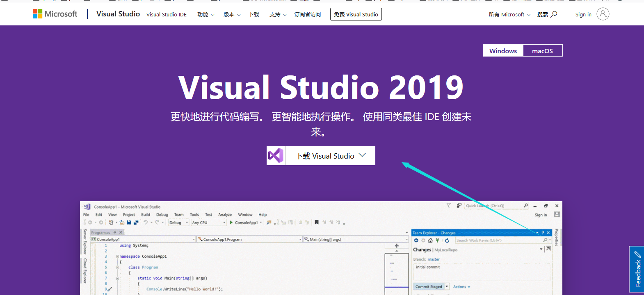Click the Save All icon in preview toolbar
Screen dimensions: 644x295
coord(136,222)
